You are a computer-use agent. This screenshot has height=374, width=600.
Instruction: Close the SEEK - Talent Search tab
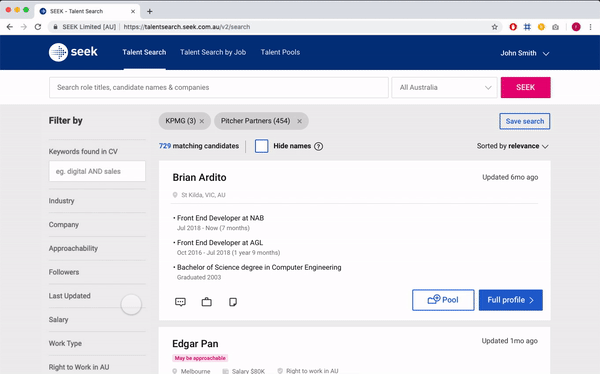[133, 11]
